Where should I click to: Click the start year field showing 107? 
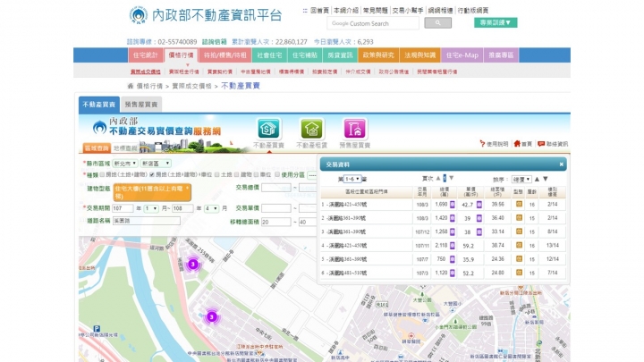click(x=123, y=208)
